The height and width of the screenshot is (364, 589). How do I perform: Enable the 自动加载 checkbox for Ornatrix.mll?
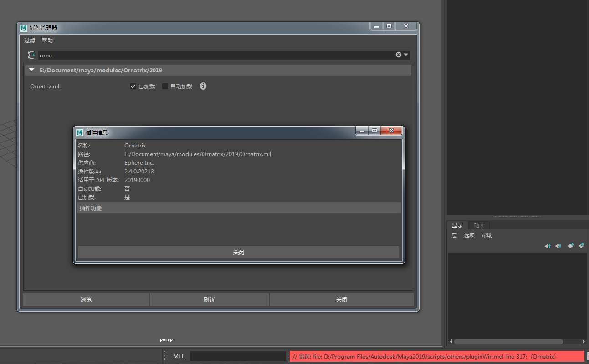point(165,86)
